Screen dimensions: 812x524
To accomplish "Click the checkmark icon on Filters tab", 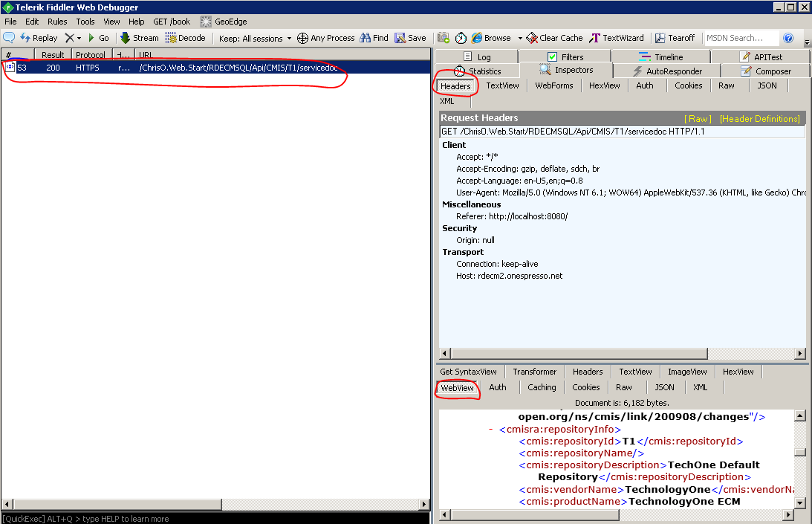I will (x=553, y=57).
